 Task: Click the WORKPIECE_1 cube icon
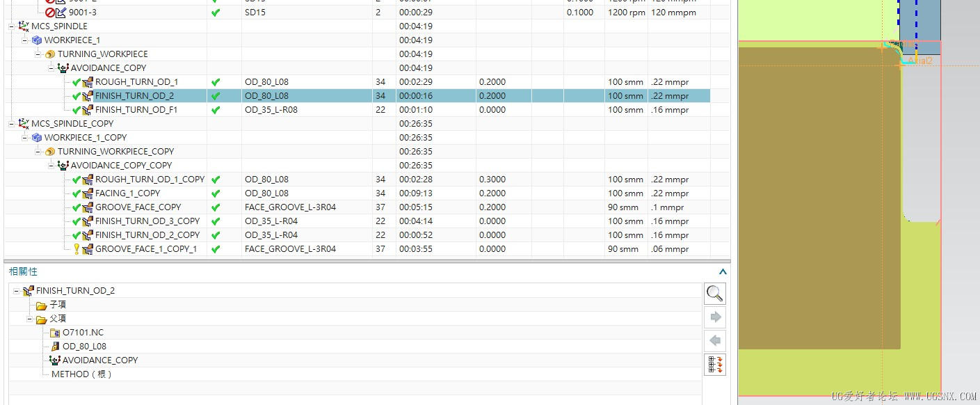(x=37, y=40)
